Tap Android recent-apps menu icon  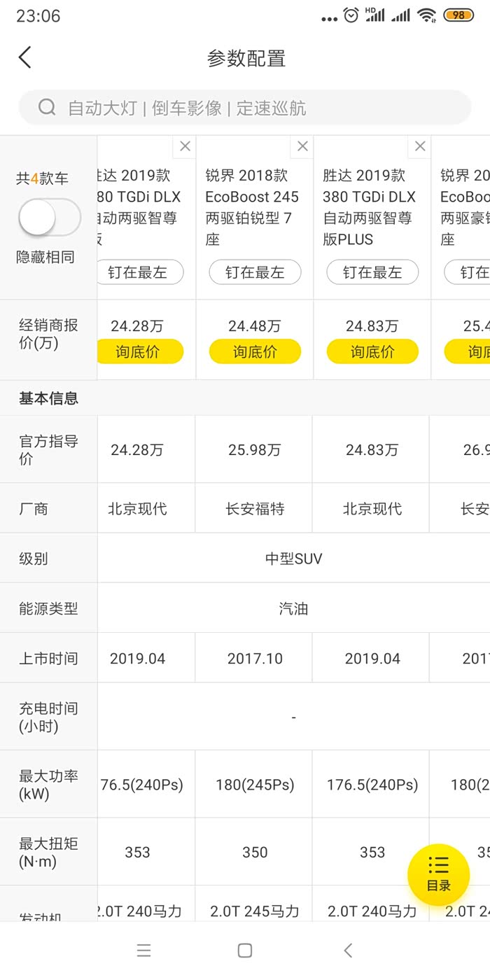143,950
